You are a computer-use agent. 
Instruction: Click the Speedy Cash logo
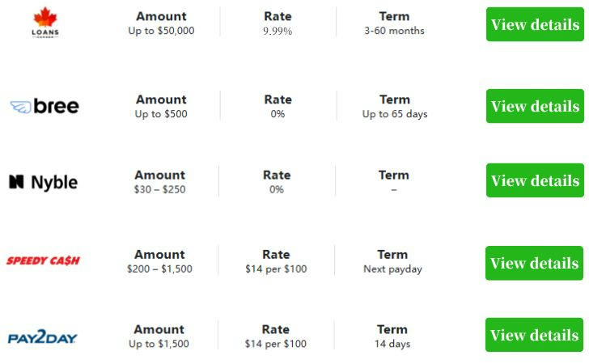(x=43, y=260)
